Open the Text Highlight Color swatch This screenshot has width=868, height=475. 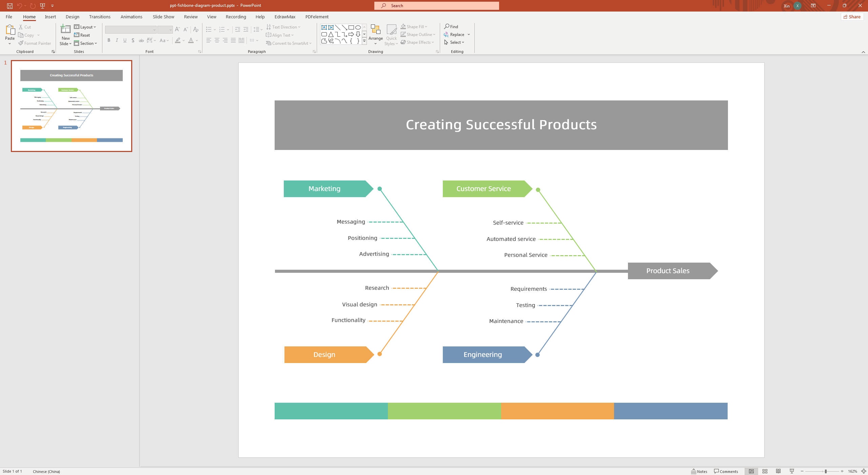(178, 40)
